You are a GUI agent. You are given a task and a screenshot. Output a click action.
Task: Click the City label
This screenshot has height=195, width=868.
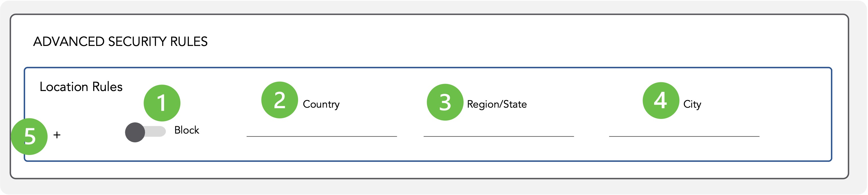[692, 104]
